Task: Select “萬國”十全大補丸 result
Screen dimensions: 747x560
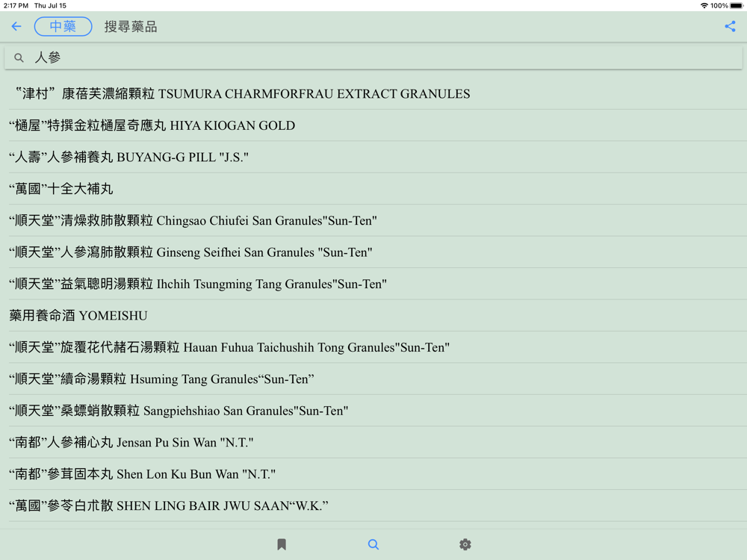Action: pyautogui.click(x=373, y=189)
